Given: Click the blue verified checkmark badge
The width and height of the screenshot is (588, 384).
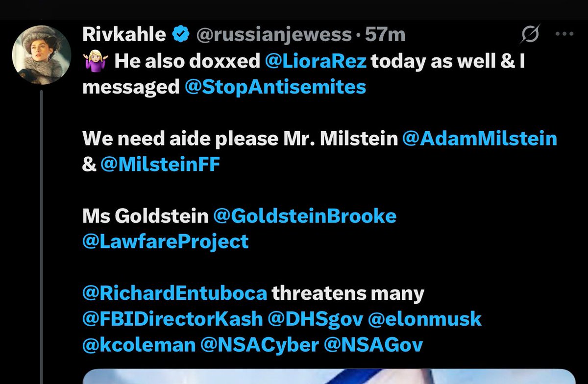Looking at the screenshot, I should [180, 35].
